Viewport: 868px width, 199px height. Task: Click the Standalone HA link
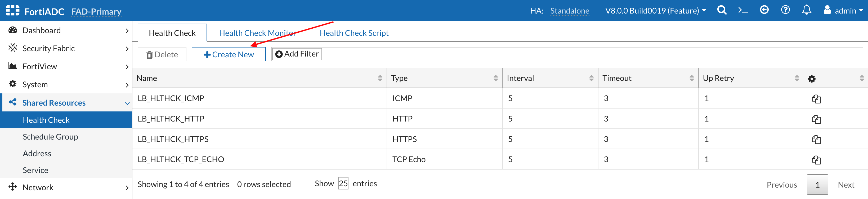tap(570, 11)
